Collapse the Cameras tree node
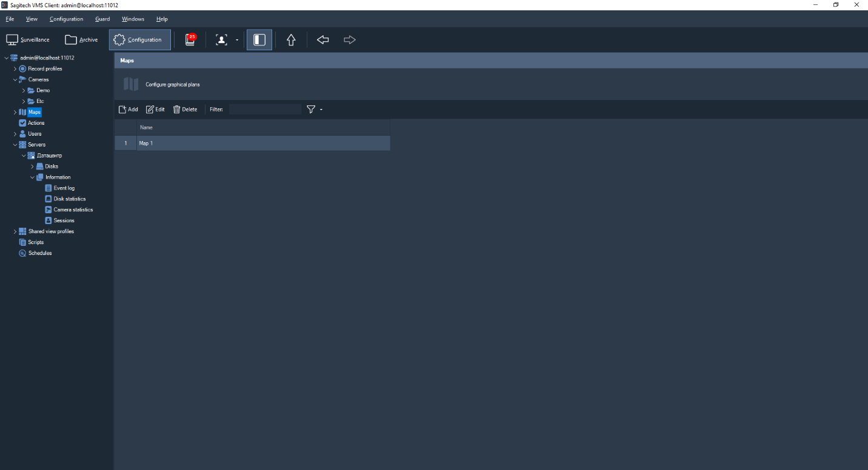Image resolution: width=868 pixels, height=470 pixels. [x=15, y=80]
